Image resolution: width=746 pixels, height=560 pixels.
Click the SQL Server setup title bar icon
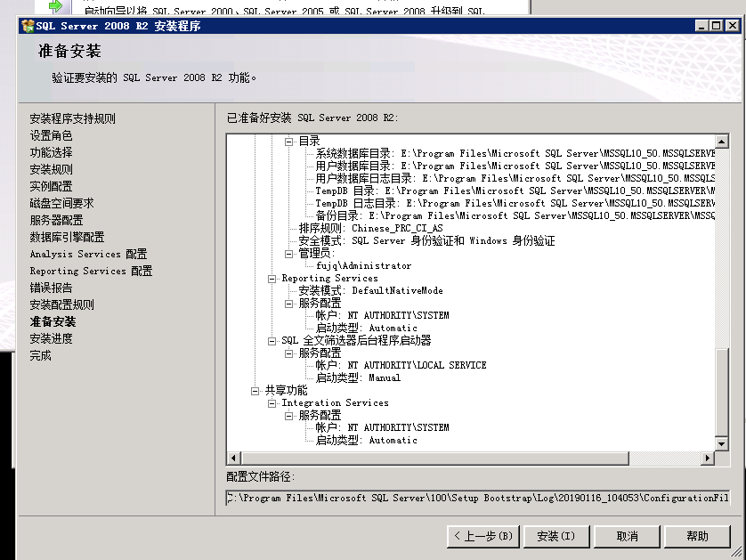28,26
